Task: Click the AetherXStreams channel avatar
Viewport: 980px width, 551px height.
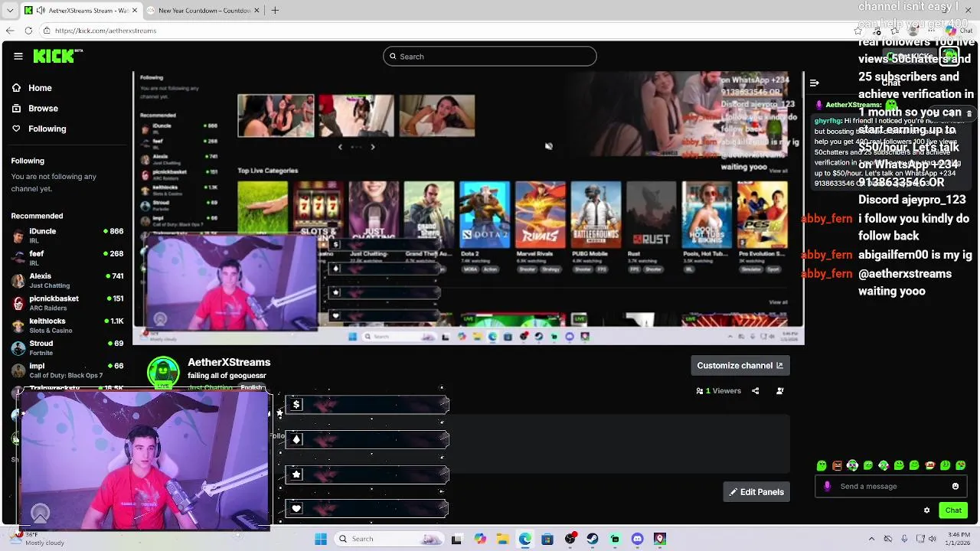Action: tap(163, 372)
